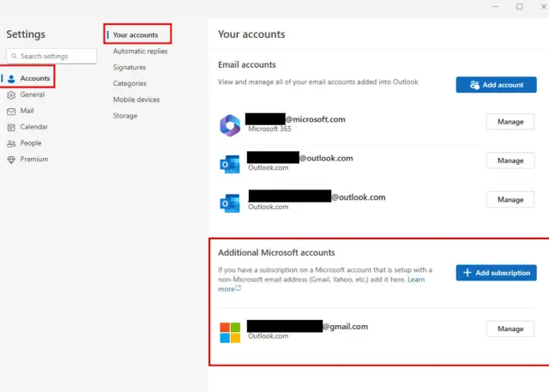The height and width of the screenshot is (392, 549).
Task: Click the Microsoft 365 account logo
Action: [230, 125]
